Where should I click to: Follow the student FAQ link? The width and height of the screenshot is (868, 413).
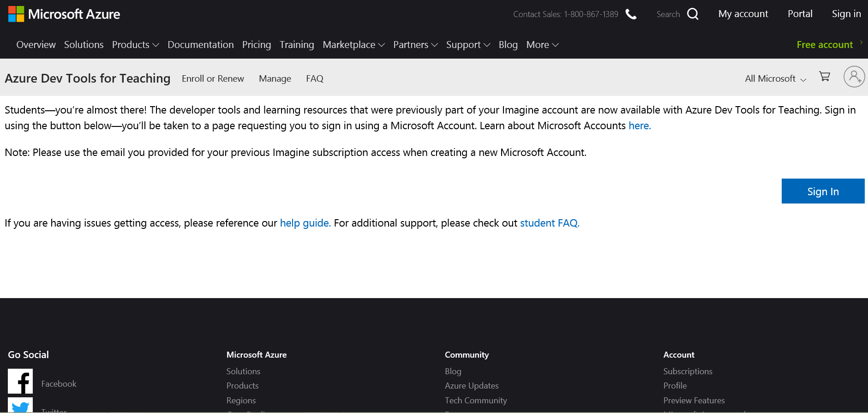(x=549, y=223)
